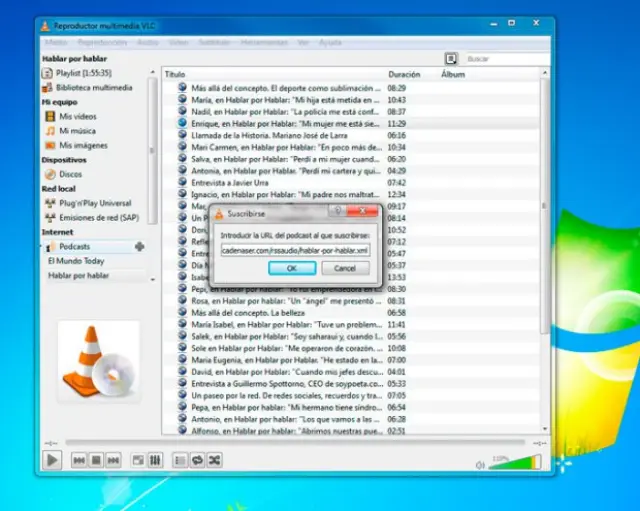Image resolution: width=640 pixels, height=511 pixels.
Task: Click Cancel in Suscribirse dialog
Action: (x=345, y=268)
